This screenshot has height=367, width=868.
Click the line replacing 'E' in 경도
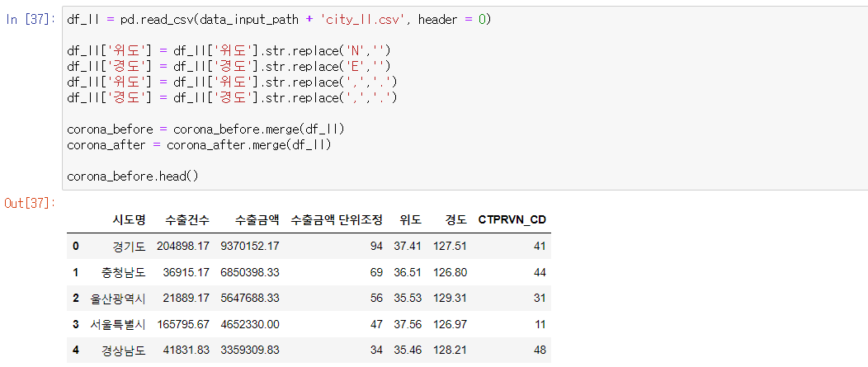point(229,67)
